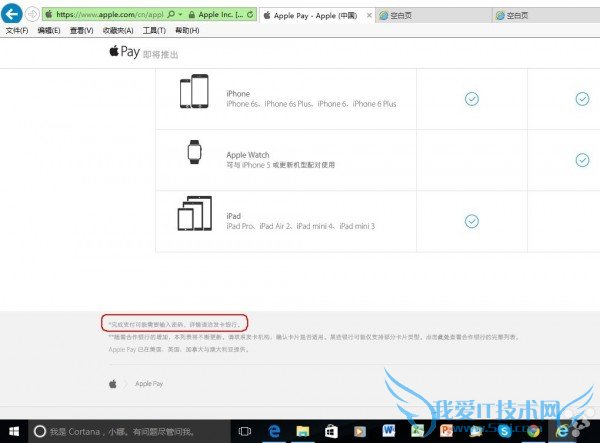This screenshot has height=443, width=600.
Task: Click the iPad Pro model list text
Action: 301,226
